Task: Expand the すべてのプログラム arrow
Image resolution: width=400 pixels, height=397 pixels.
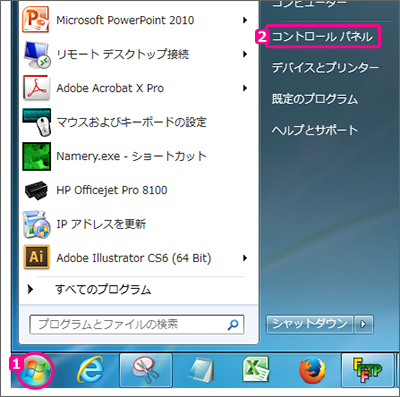Action: click(31, 289)
